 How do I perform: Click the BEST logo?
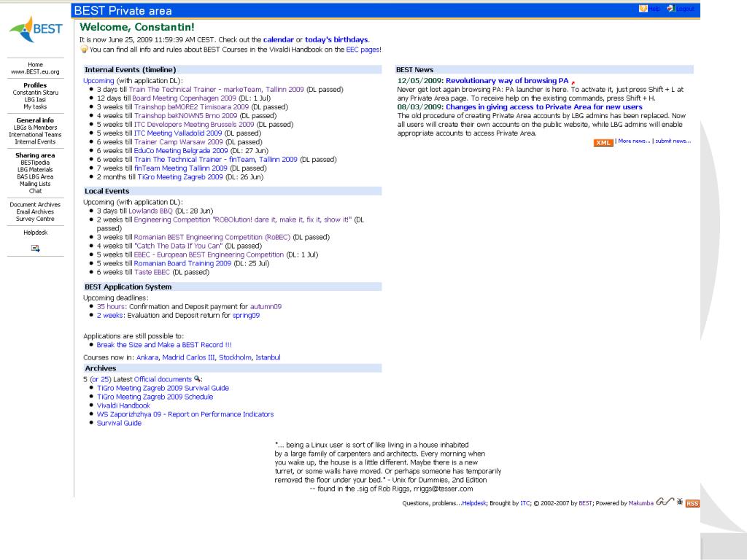pos(36,29)
